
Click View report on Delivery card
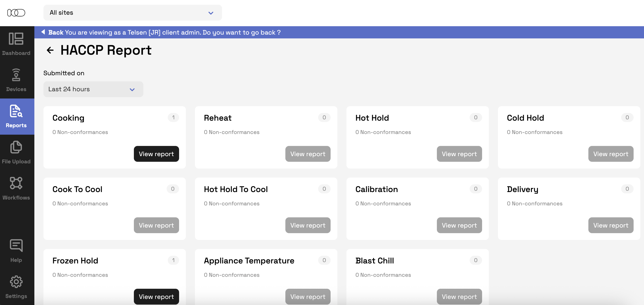click(611, 225)
